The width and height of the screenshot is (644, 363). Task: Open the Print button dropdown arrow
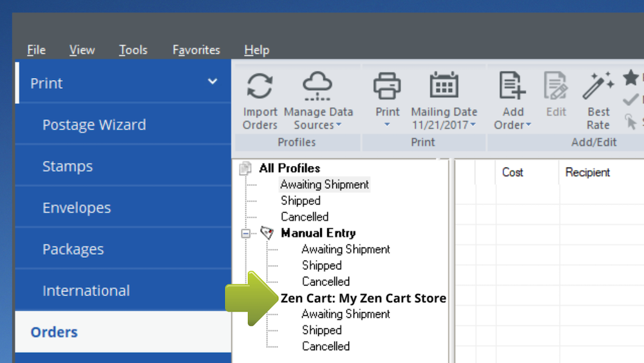point(387,124)
